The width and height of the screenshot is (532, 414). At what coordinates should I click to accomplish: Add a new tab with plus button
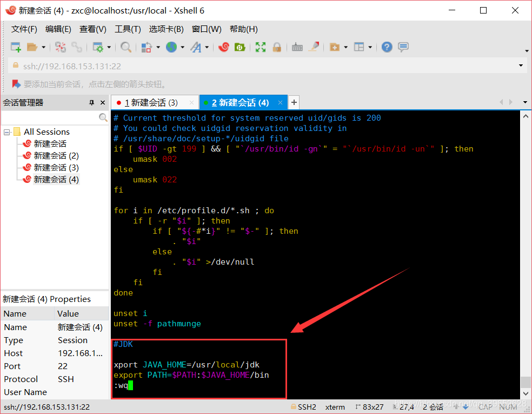294,102
